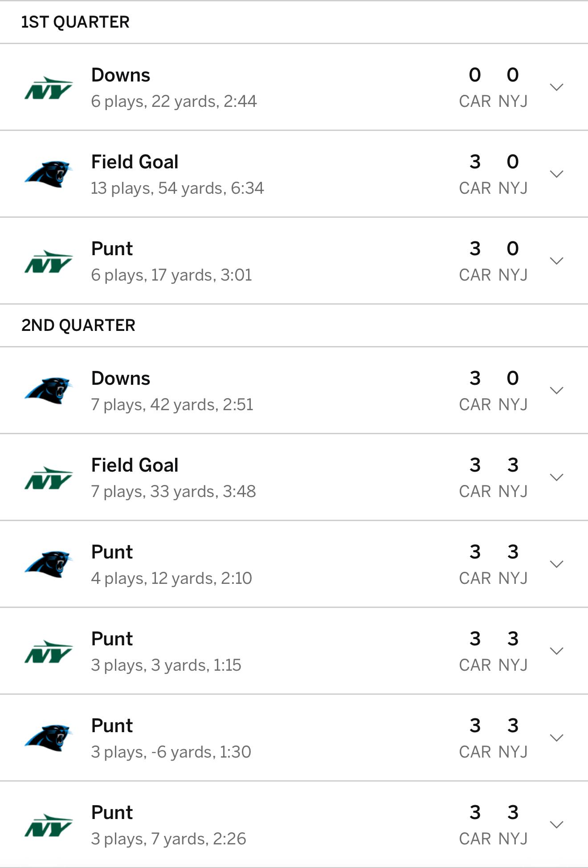
Task: Tap the 1ST QUARTER section header
Action: pyautogui.click(x=75, y=22)
